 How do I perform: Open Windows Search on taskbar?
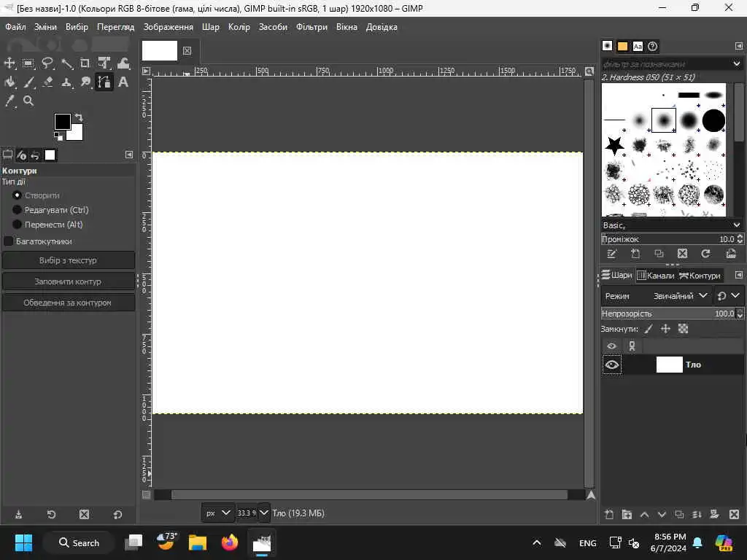tap(79, 542)
